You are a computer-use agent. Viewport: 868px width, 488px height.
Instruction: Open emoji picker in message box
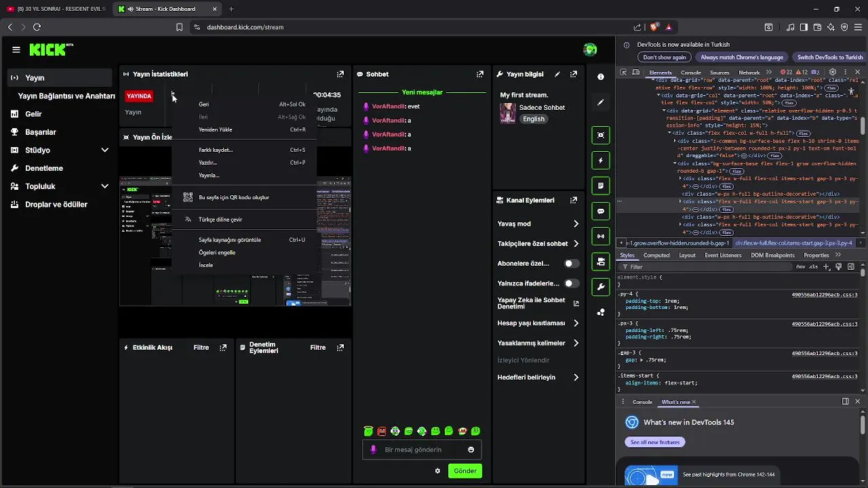pyautogui.click(x=471, y=449)
